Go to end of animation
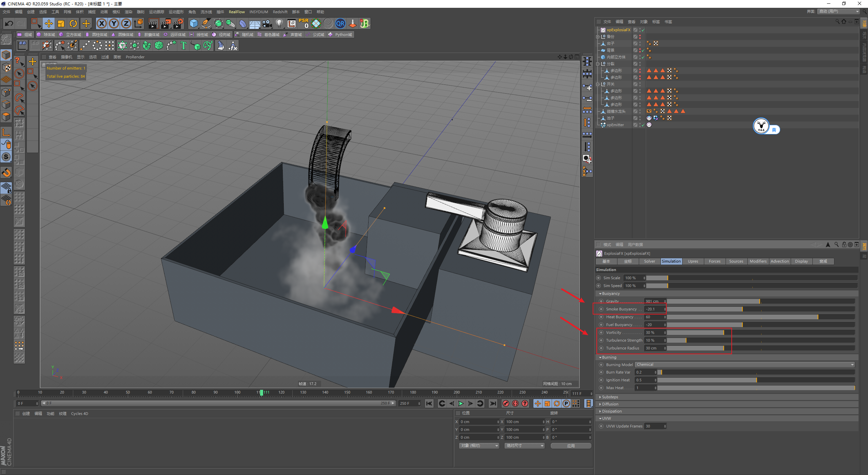868x475 pixels. pyautogui.click(x=493, y=403)
